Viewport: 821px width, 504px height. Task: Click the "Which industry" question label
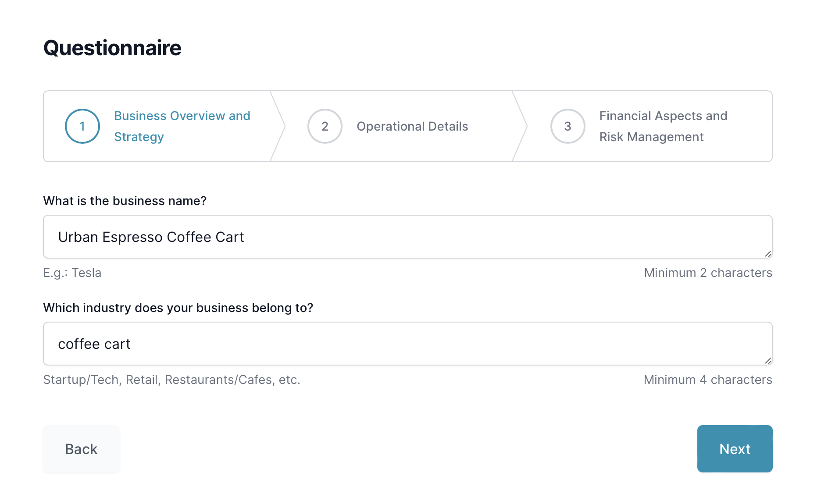pyautogui.click(x=178, y=308)
